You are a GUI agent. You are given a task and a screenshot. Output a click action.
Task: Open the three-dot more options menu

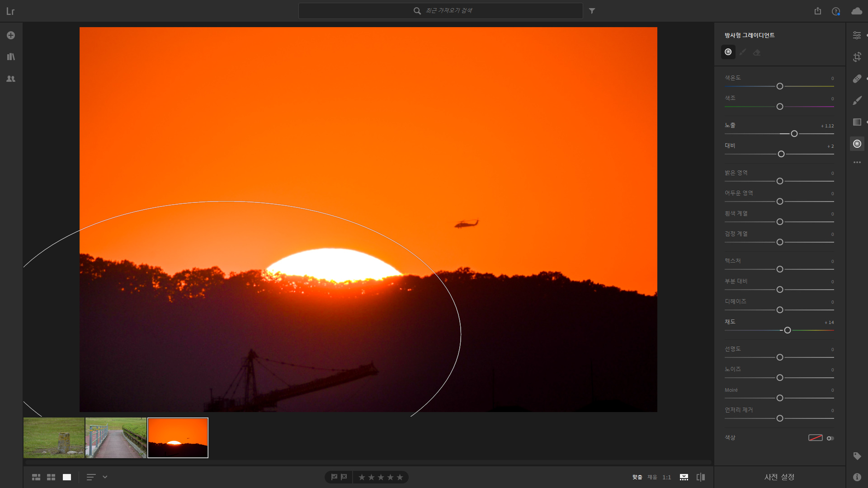tap(857, 162)
